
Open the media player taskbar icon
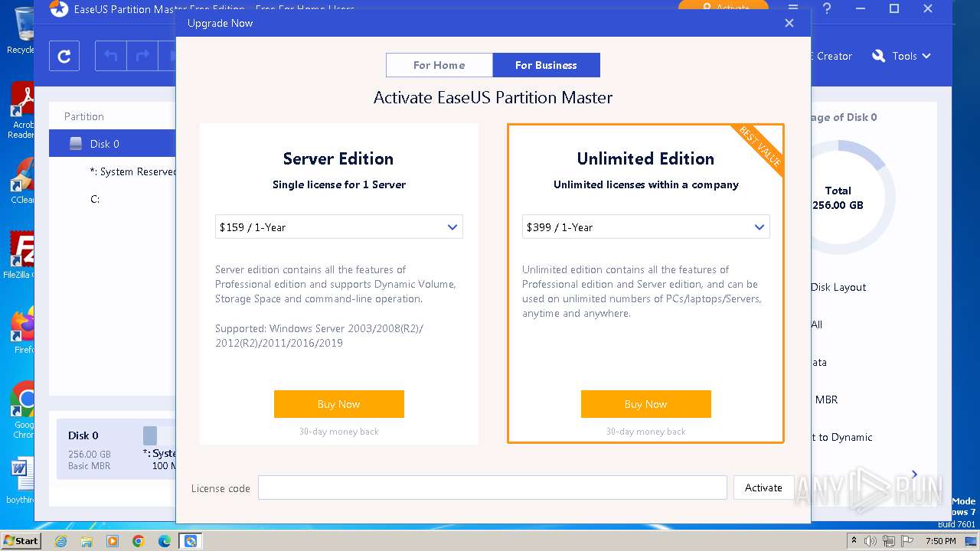coord(113,541)
